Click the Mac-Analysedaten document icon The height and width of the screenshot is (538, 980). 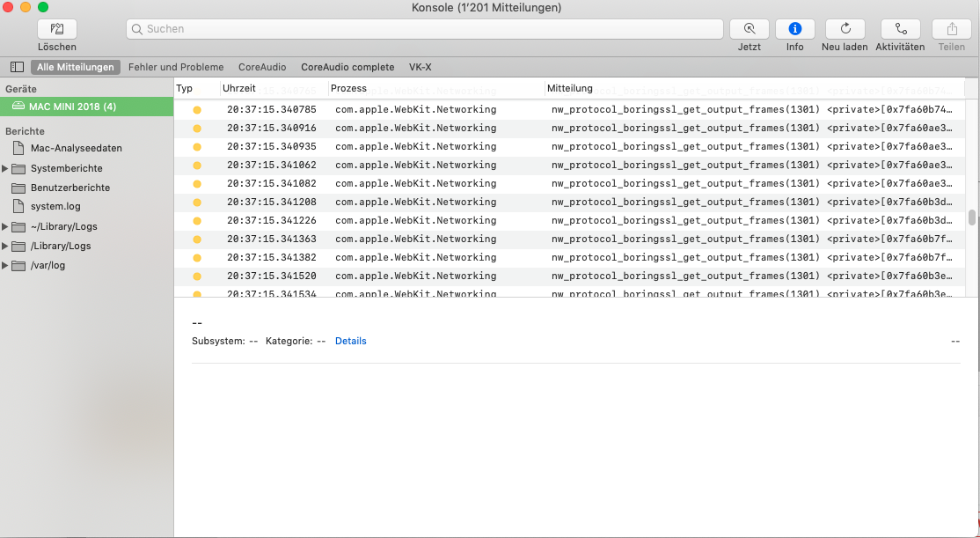pyautogui.click(x=18, y=148)
